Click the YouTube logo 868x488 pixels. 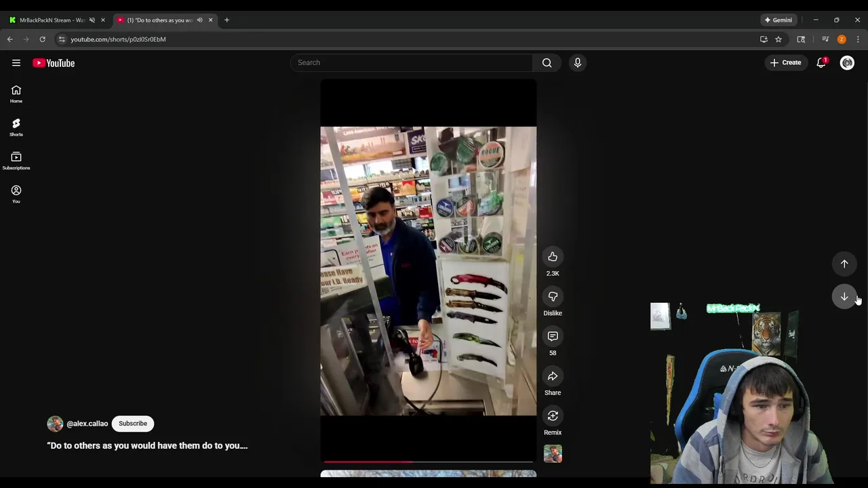(54, 63)
